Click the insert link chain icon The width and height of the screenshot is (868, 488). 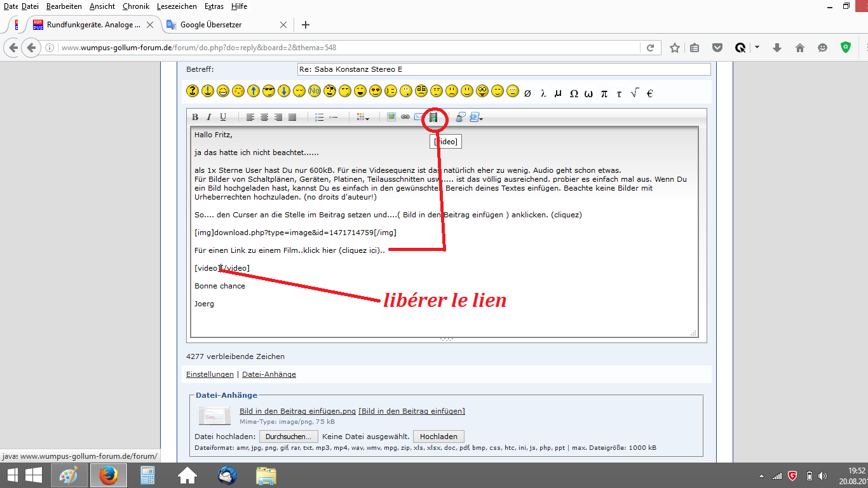[405, 117]
